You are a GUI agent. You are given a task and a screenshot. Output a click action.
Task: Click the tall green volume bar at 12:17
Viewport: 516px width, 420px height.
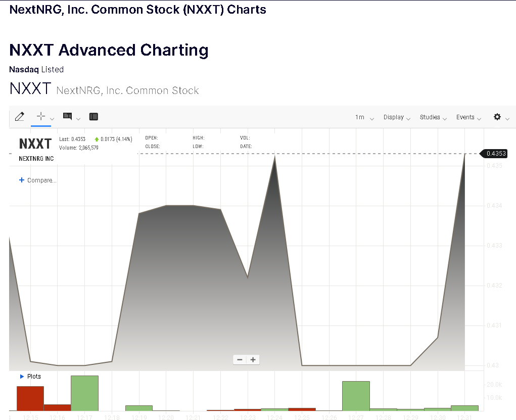[84, 393]
